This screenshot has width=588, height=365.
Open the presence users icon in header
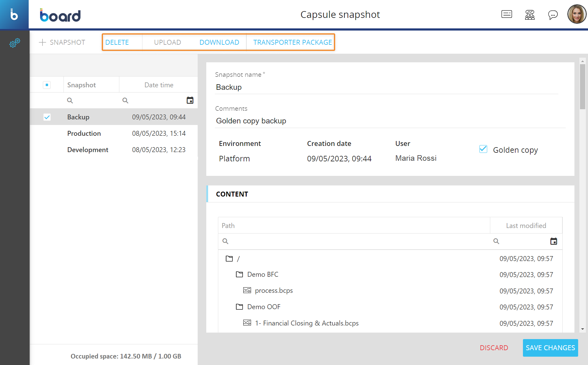click(529, 15)
